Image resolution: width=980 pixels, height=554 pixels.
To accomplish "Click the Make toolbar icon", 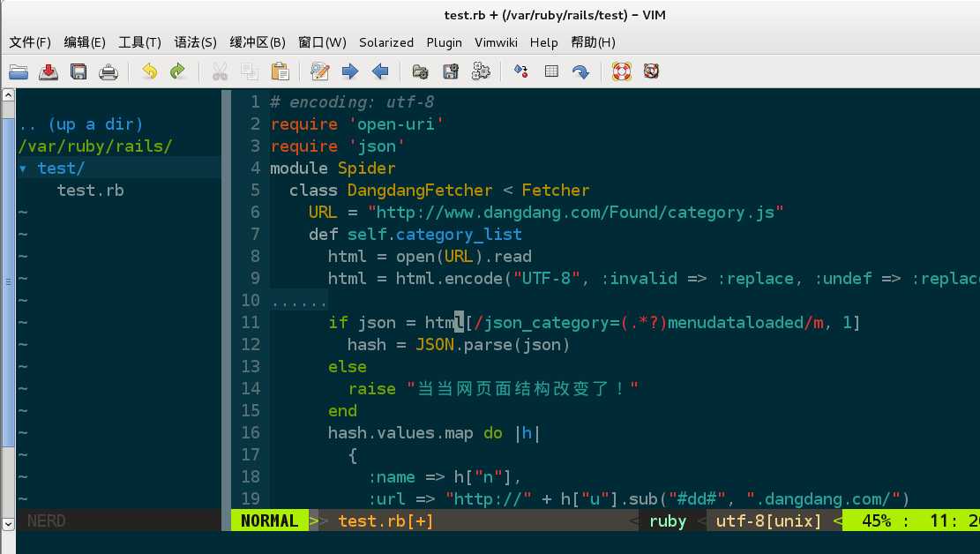I will click(521, 72).
